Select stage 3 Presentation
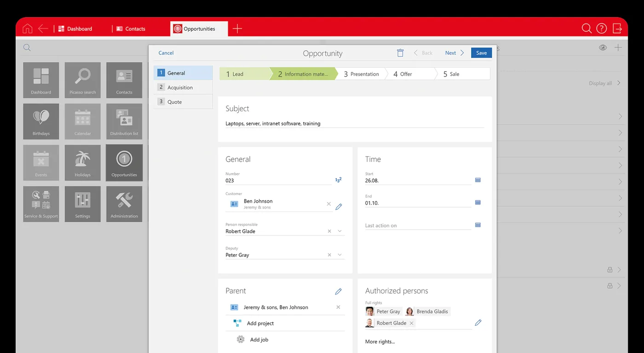The width and height of the screenshot is (644, 353). click(x=362, y=74)
